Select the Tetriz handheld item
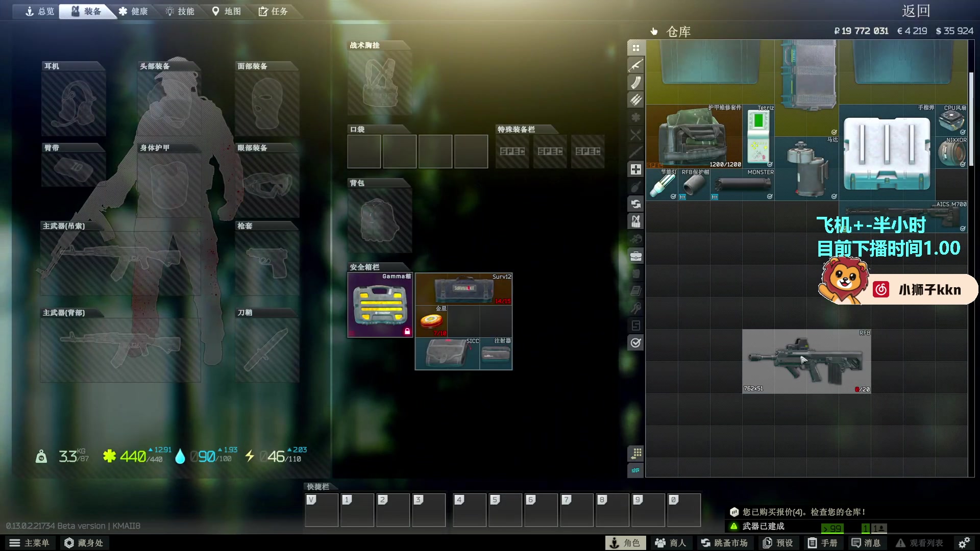The image size is (980, 551). click(x=758, y=137)
